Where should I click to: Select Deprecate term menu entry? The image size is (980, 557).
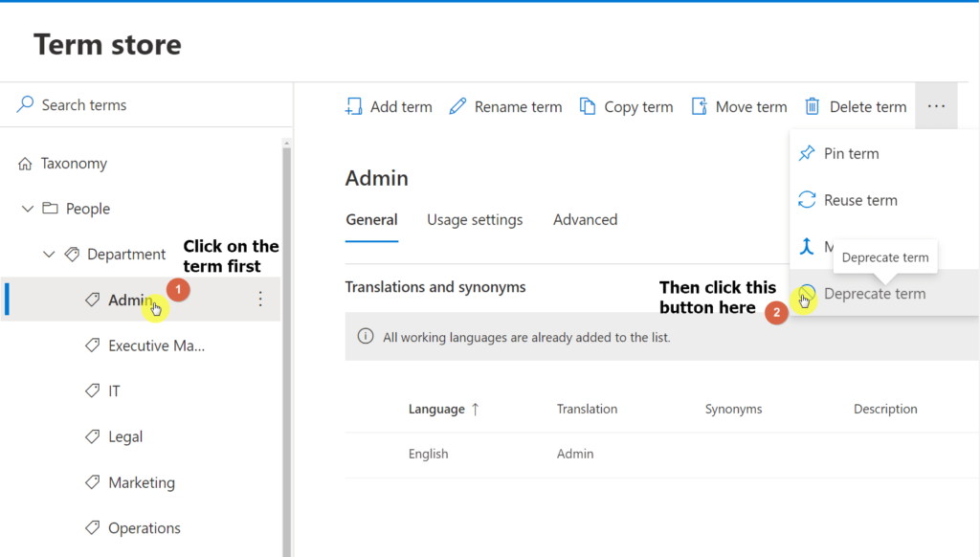click(883, 293)
